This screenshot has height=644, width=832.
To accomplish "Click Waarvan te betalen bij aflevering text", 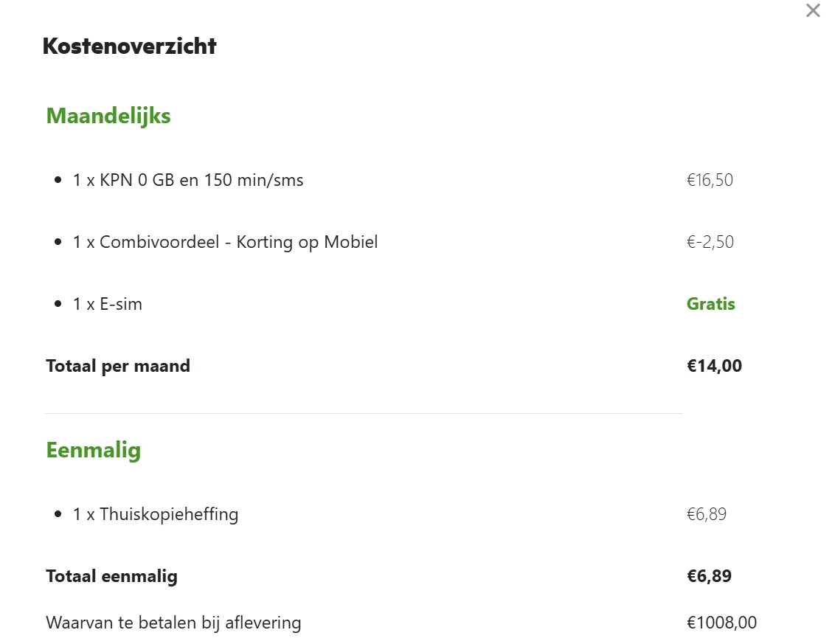I will [x=173, y=623].
